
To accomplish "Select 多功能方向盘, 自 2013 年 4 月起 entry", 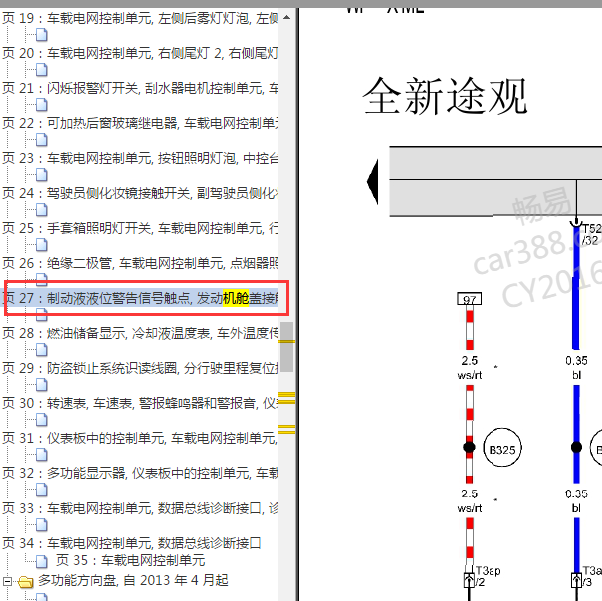I will point(133,580).
